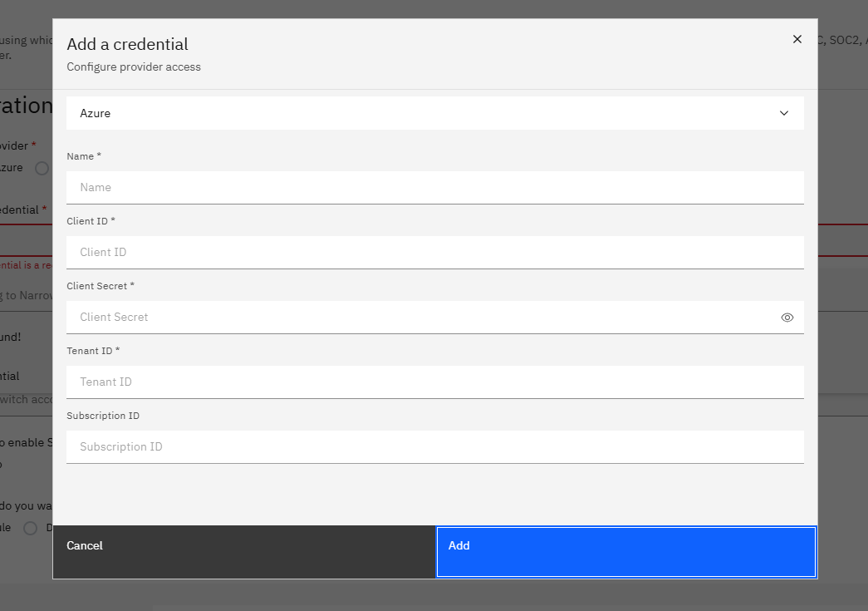Focus the Name input field
Image resolution: width=868 pixels, height=611 pixels.
(x=435, y=187)
